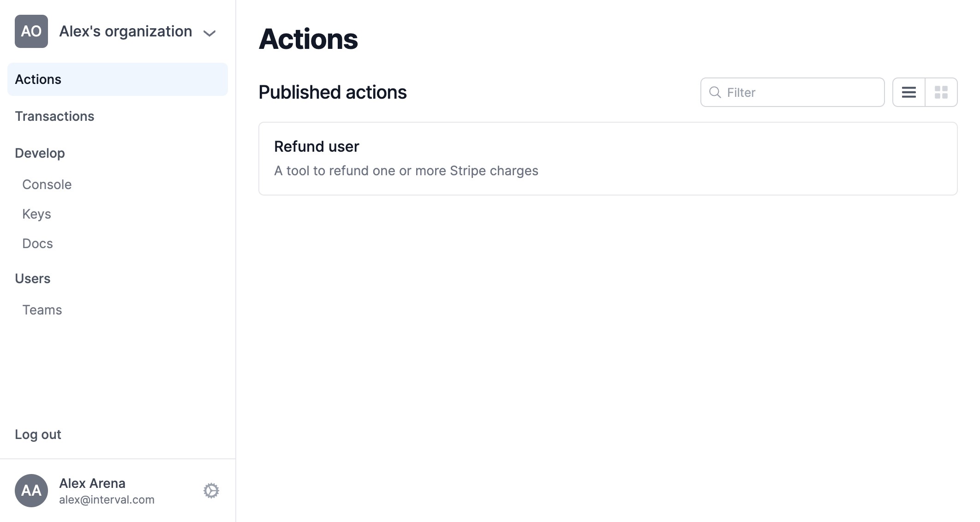This screenshot has width=980, height=522.
Task: Click the AA user avatar
Action: point(31,491)
